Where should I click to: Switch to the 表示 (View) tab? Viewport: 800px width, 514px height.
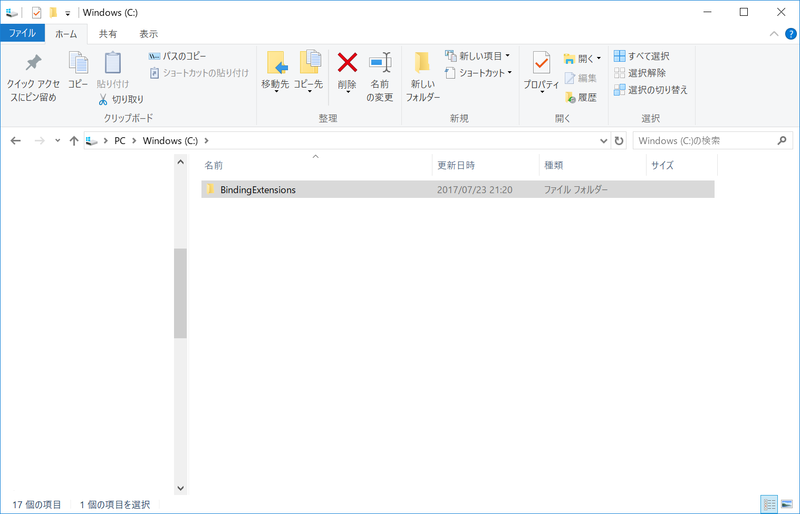coord(148,34)
